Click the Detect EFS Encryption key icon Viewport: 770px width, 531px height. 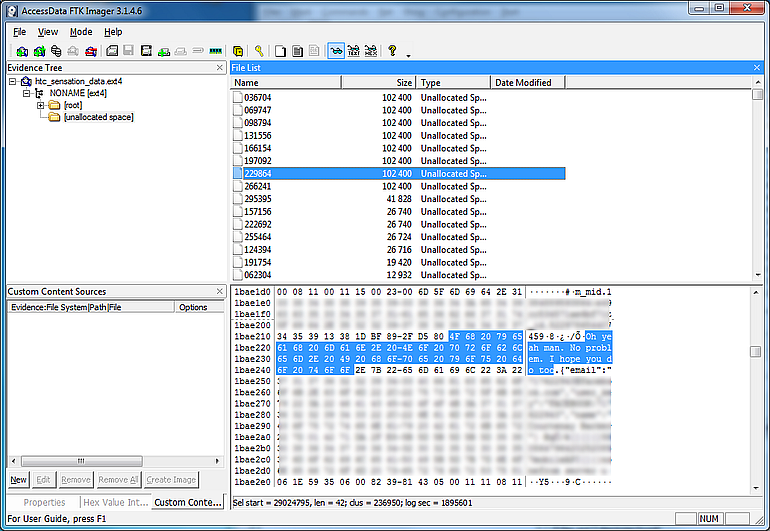click(x=258, y=50)
